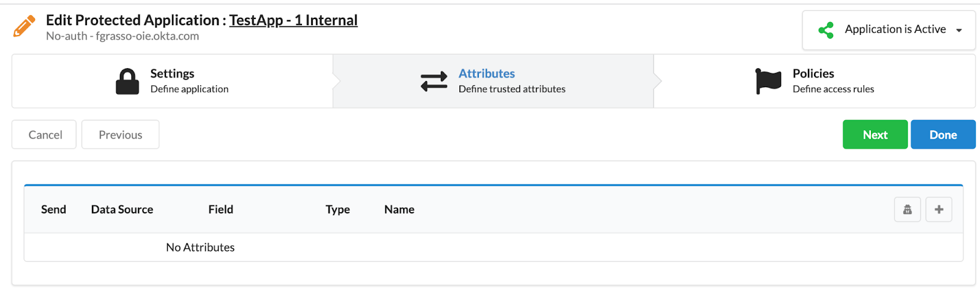The image size is (980, 295).
Task: Switch to the Settings step label
Action: click(172, 74)
